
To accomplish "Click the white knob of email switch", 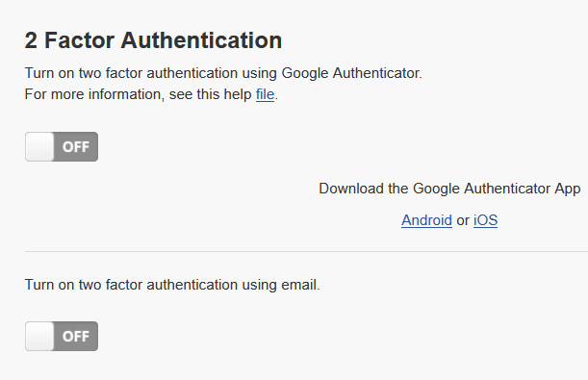I will point(39,336).
